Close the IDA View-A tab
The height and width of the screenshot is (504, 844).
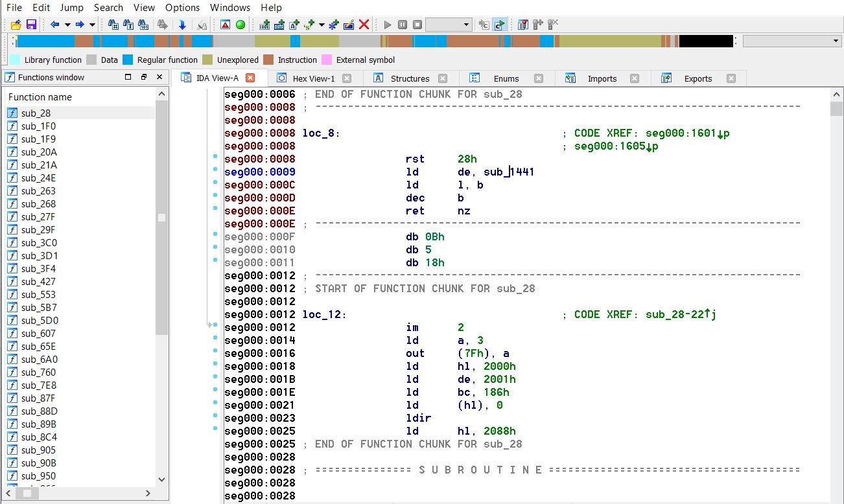coord(250,78)
